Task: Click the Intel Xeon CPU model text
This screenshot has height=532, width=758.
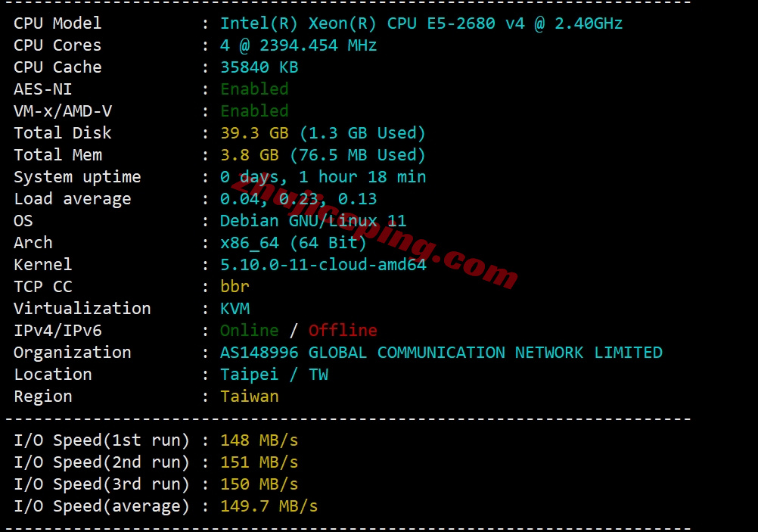Action: [421, 23]
